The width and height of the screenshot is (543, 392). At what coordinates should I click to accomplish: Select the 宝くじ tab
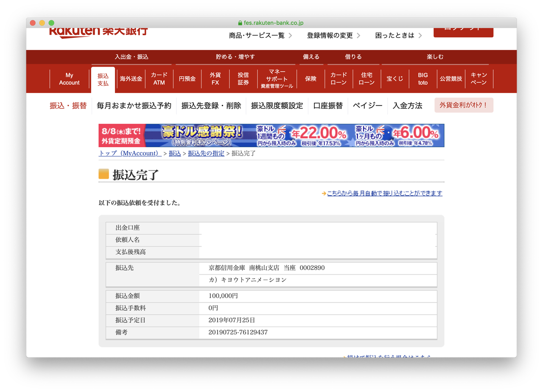tap(395, 79)
